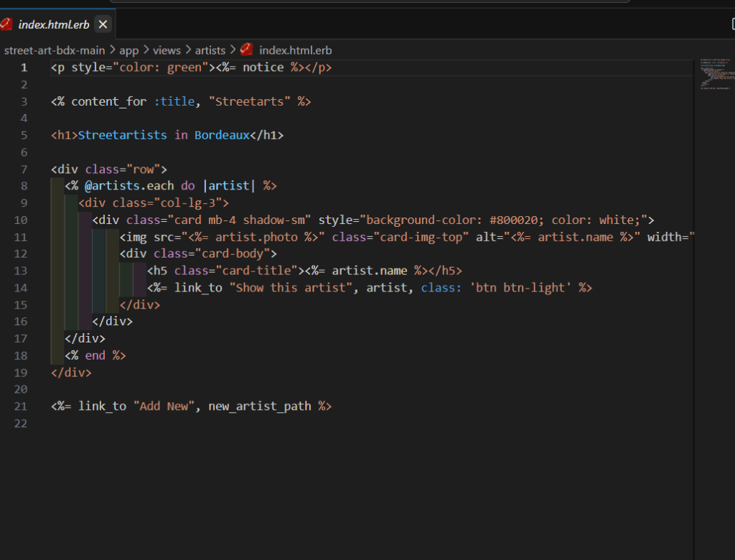Click the Ruby icon in the breadcrumb bar
Image resolution: width=735 pixels, height=560 pixels.
247,50
